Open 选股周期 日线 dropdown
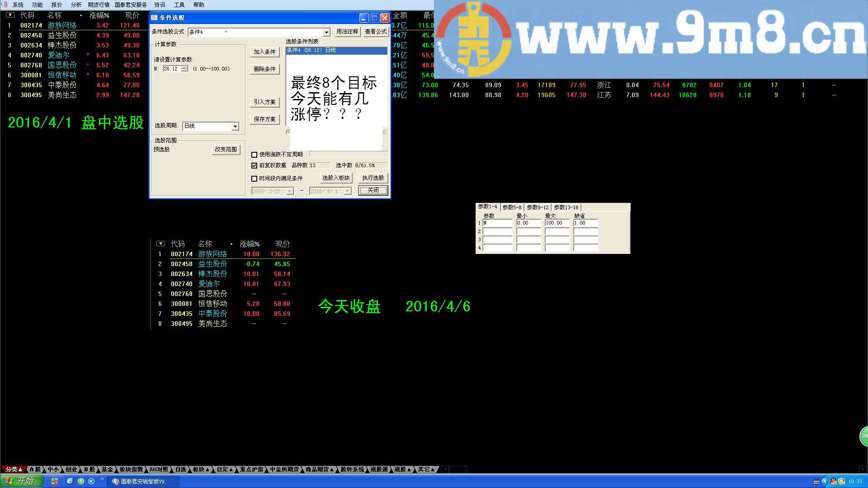Viewport: 868px width, 488px height. point(235,127)
